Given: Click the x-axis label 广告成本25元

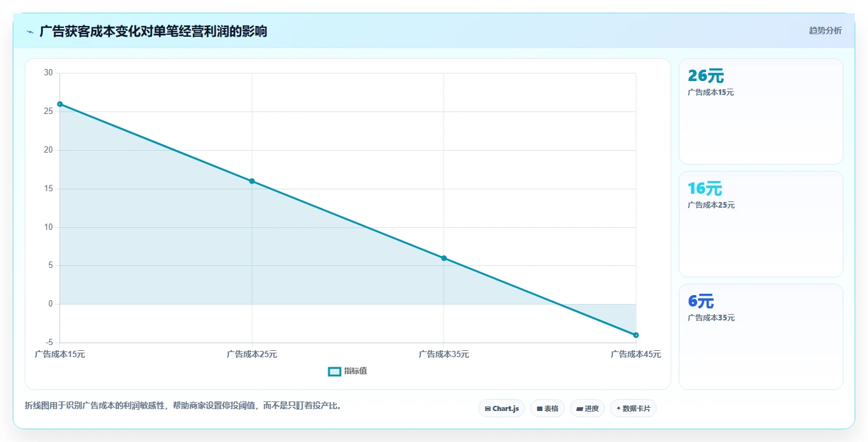Looking at the screenshot, I should click(252, 355).
